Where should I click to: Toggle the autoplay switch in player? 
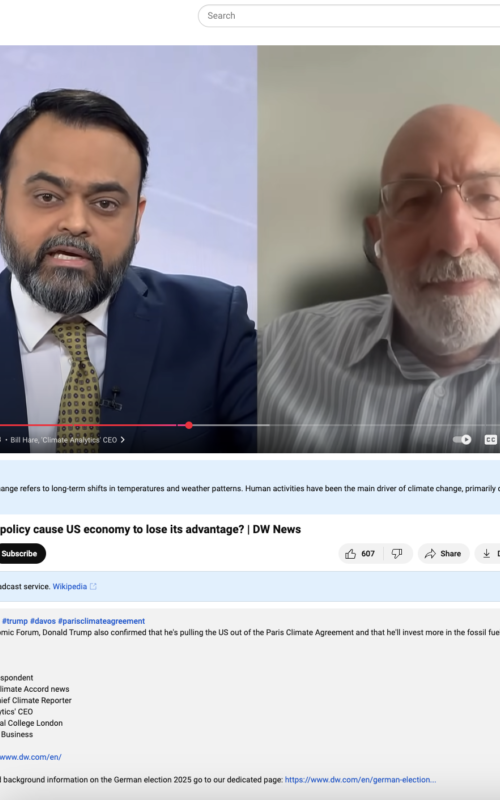click(462, 440)
